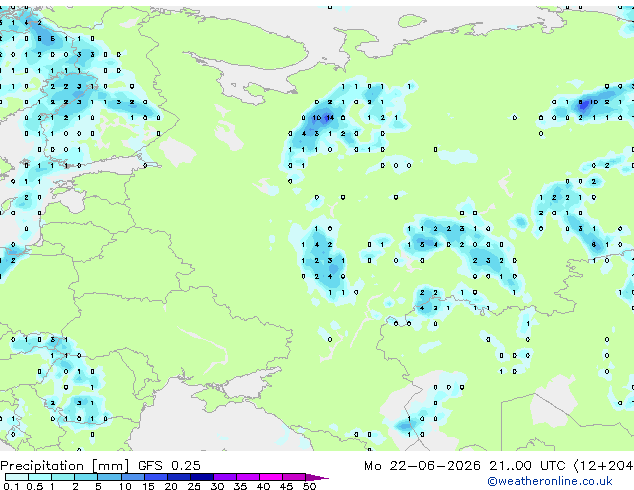Select the 40–45 mm legend swatch
Screen dimensions: 634x490
pyautogui.click(x=271, y=477)
